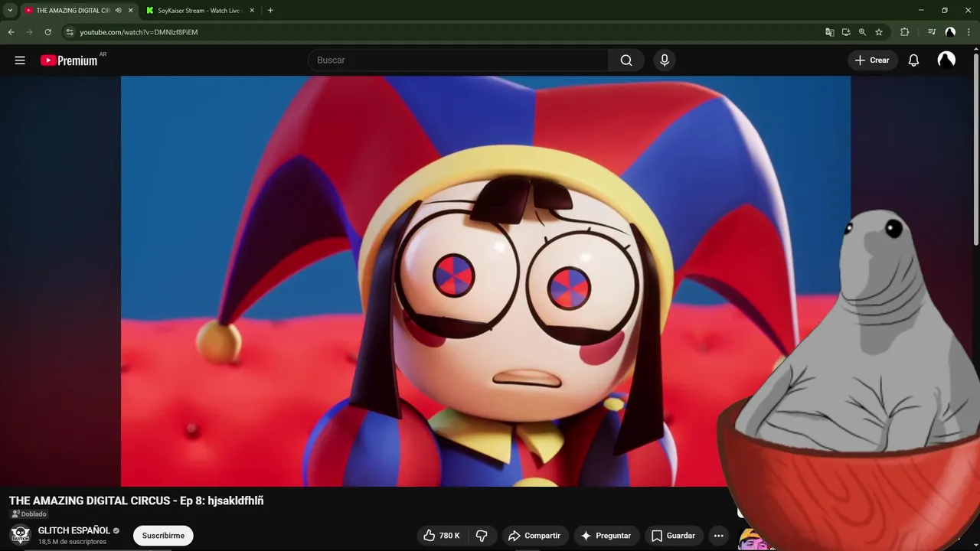The height and width of the screenshot is (551, 980).
Task: Click the youtube.com address bar URL
Action: [139, 32]
